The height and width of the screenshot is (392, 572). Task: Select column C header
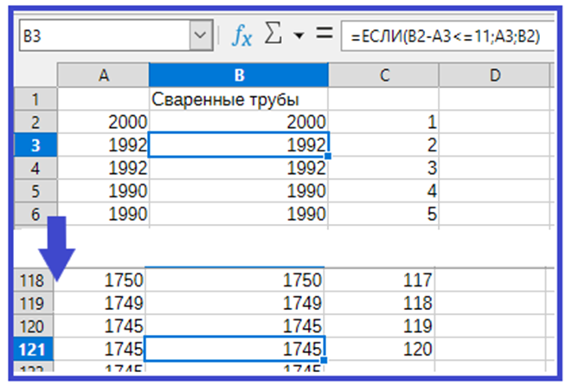tap(384, 75)
